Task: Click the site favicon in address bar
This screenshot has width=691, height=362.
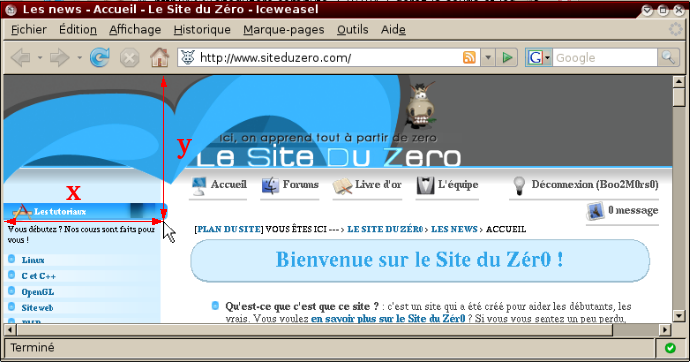Action: click(188, 58)
